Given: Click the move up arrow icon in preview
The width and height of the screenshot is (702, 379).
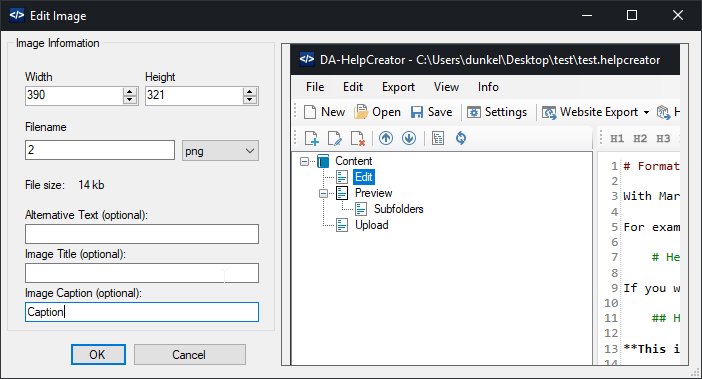Looking at the screenshot, I should pyautogui.click(x=386, y=138).
